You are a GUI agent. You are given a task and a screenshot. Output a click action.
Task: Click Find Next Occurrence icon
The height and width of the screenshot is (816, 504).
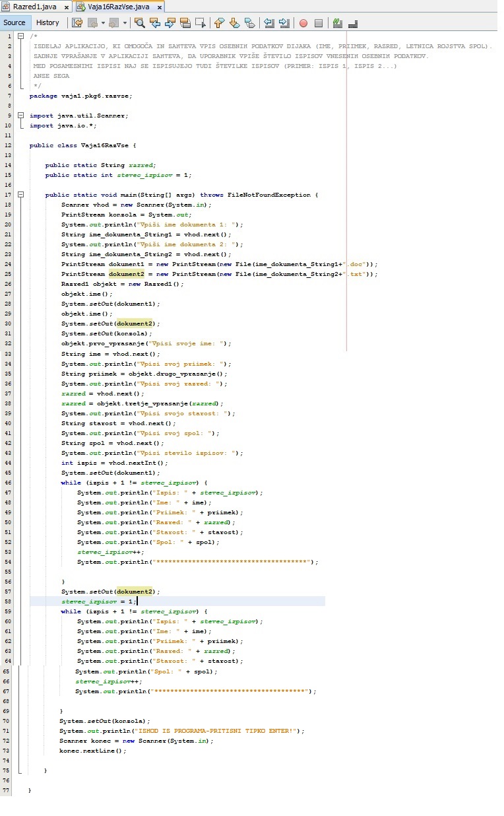[x=170, y=22]
